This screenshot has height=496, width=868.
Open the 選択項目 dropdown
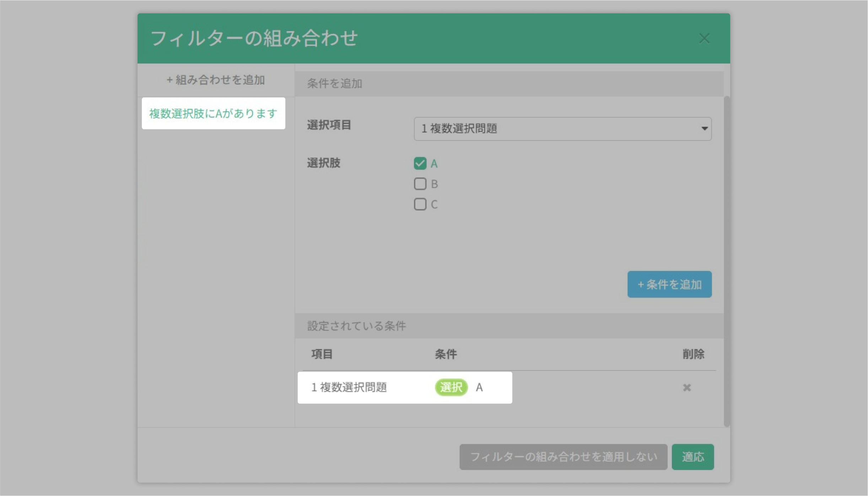[x=562, y=129]
